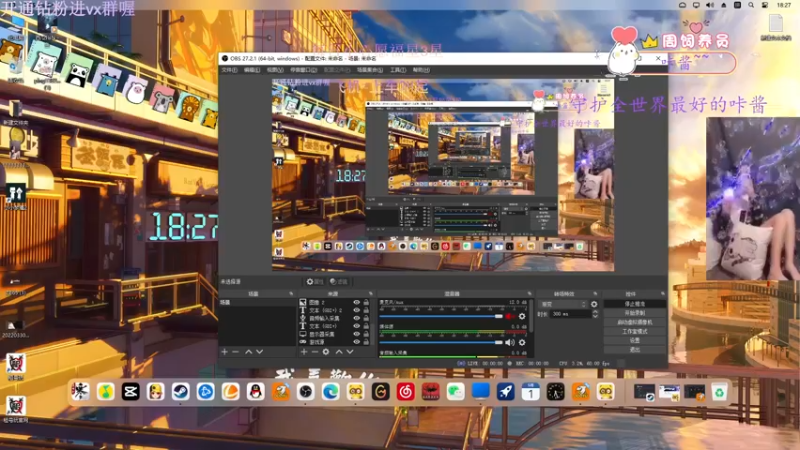Open the 文件(F) menu in OBS

click(229, 70)
